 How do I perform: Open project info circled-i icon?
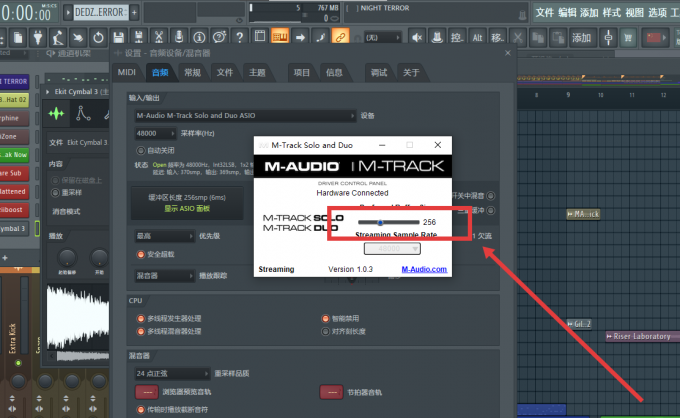199,37
